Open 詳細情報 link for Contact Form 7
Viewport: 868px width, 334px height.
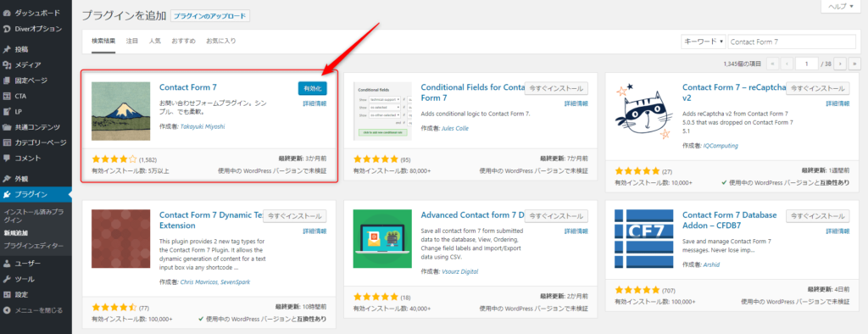click(x=314, y=103)
